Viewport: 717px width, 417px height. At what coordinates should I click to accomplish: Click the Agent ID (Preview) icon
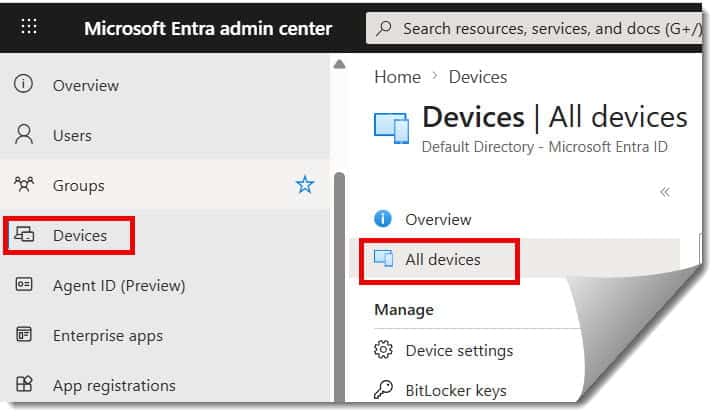click(24, 284)
